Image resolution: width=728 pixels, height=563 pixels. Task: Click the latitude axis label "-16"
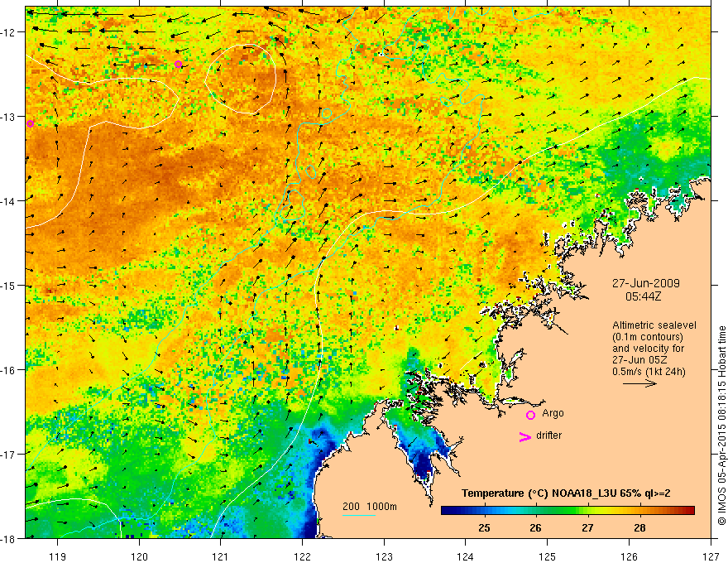pyautogui.click(x=9, y=370)
